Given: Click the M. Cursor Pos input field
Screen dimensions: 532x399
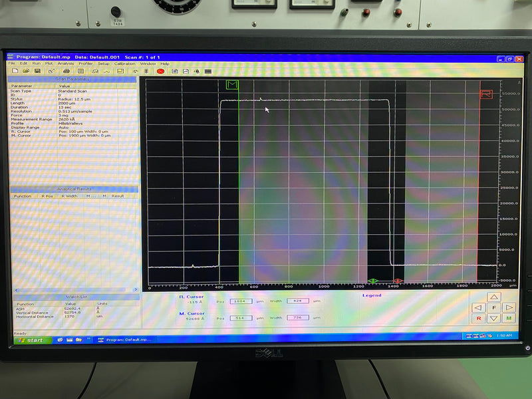Looking at the screenshot, I should pos(241,318).
